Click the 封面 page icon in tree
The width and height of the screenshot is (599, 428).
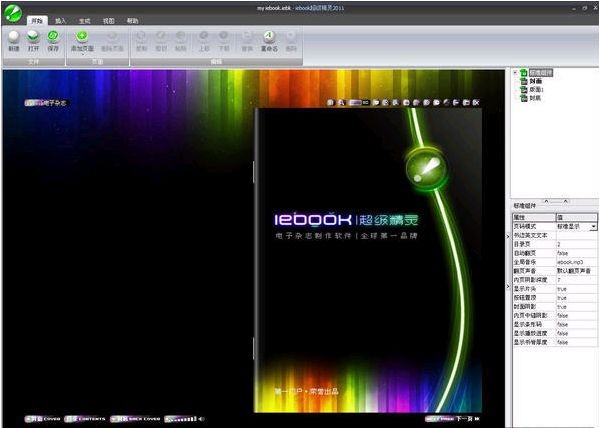pos(525,81)
